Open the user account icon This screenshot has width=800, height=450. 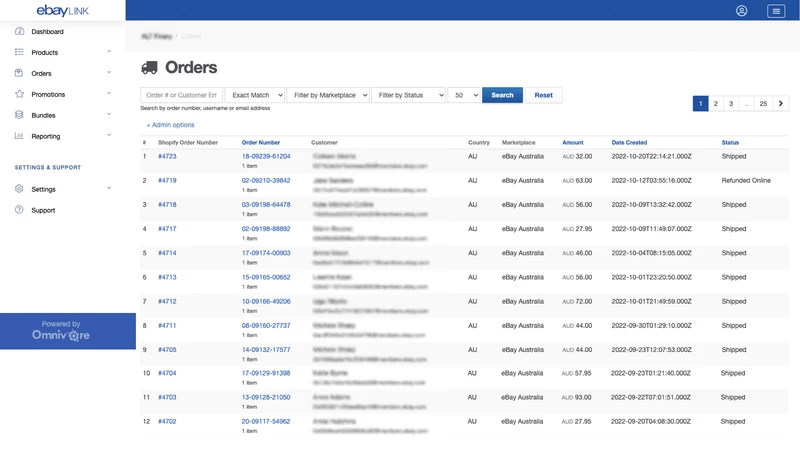click(741, 11)
